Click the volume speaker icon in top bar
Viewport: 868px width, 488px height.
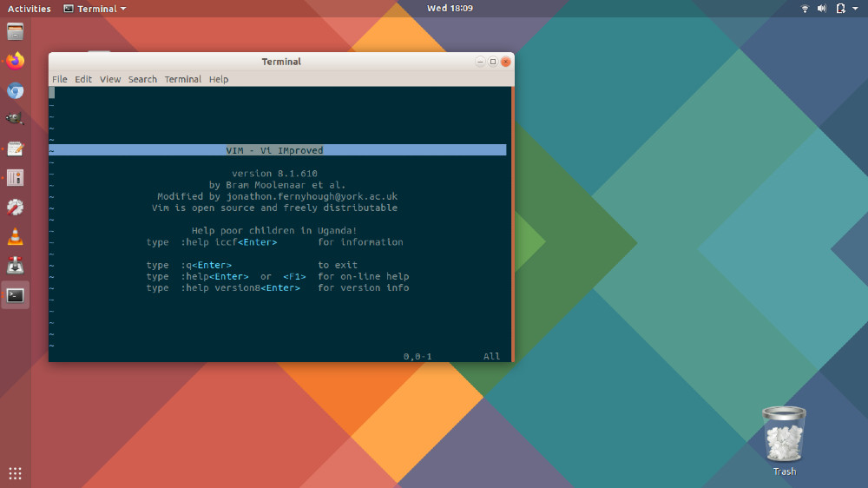point(822,9)
